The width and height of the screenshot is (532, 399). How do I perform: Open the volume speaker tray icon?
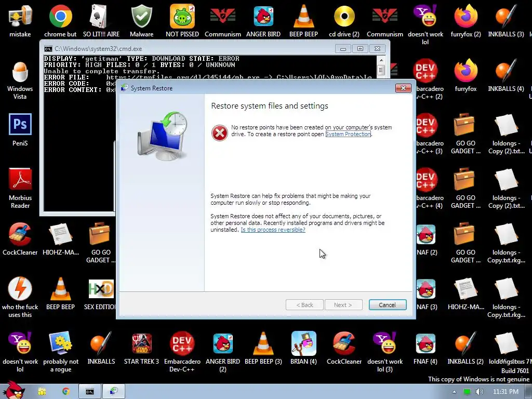pos(479,392)
